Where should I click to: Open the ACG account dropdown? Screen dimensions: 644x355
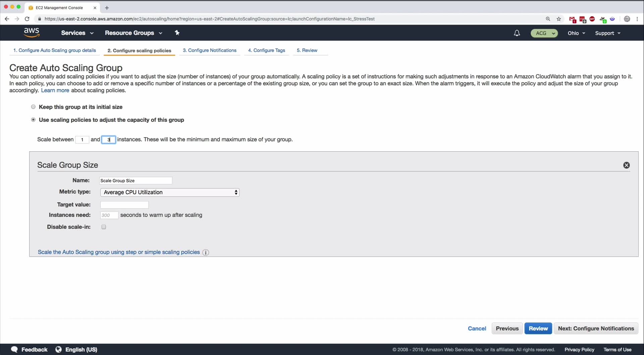coord(544,33)
